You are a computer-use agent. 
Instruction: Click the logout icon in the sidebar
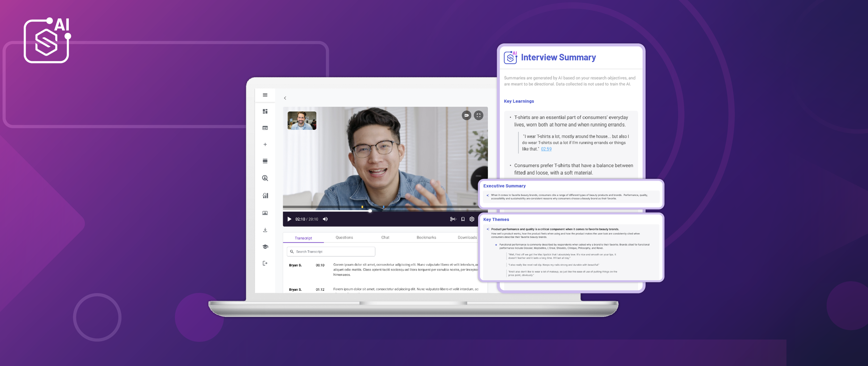point(265,263)
